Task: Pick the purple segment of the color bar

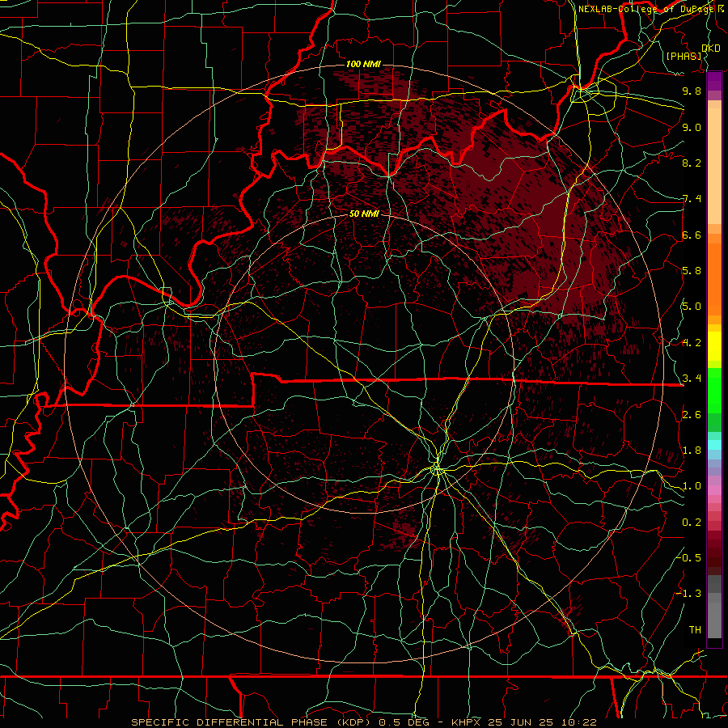Action: coord(714,82)
